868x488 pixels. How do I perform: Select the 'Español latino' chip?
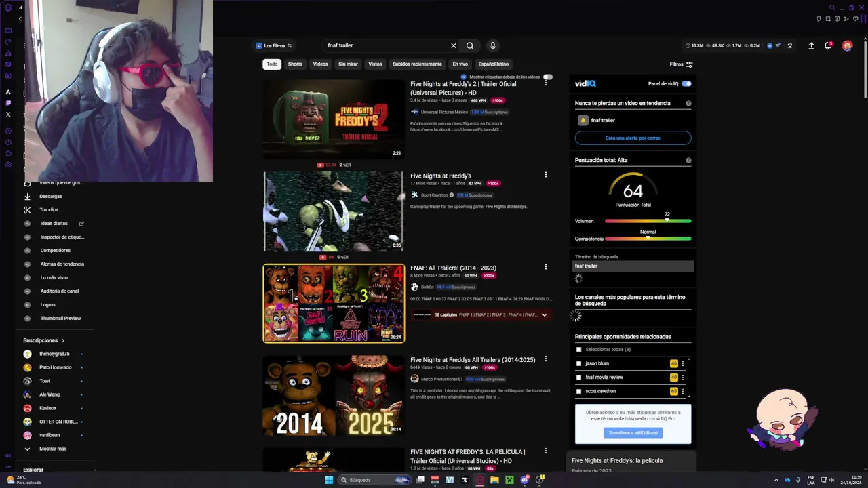[494, 64]
